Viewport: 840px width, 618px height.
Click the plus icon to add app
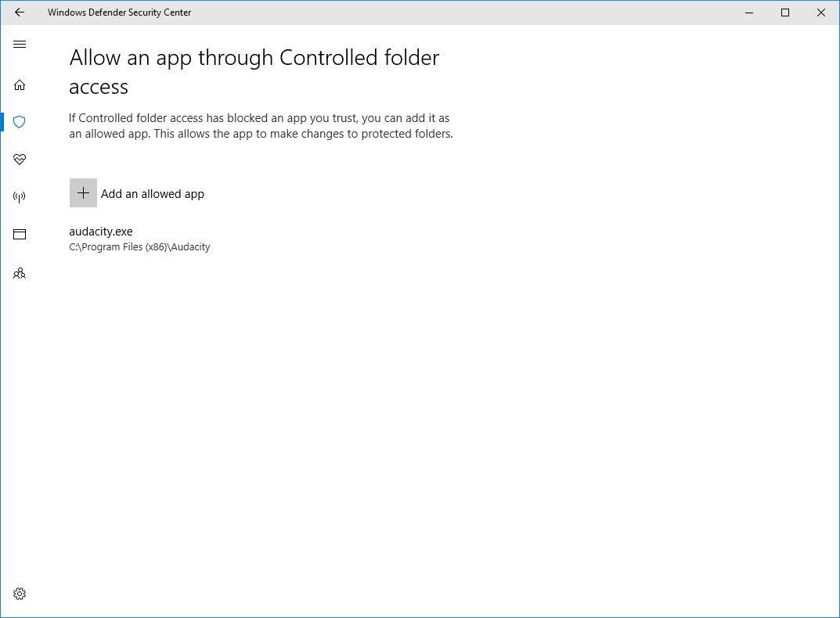tap(83, 193)
